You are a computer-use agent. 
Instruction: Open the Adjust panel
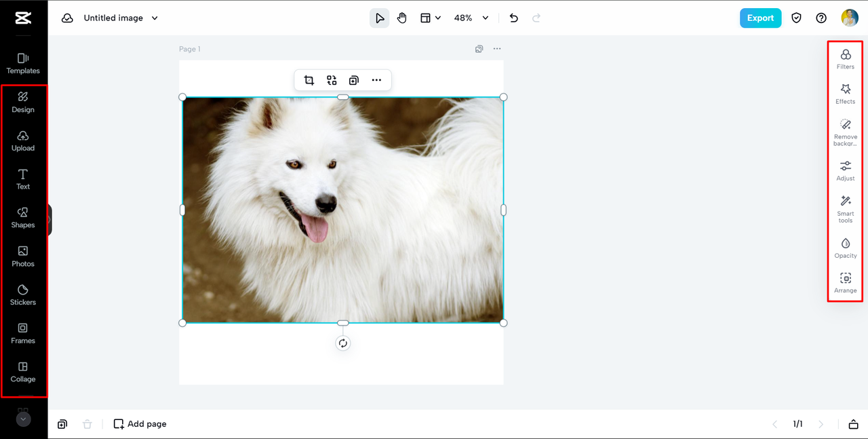tap(846, 170)
